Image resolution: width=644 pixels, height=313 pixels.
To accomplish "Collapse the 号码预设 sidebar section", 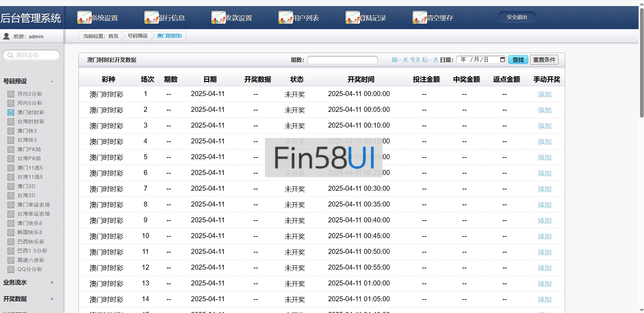I will 52,81.
